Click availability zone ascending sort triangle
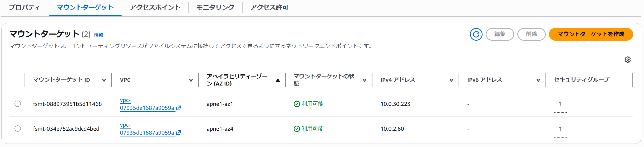Screen dimensions: 644x147 coord(278,80)
